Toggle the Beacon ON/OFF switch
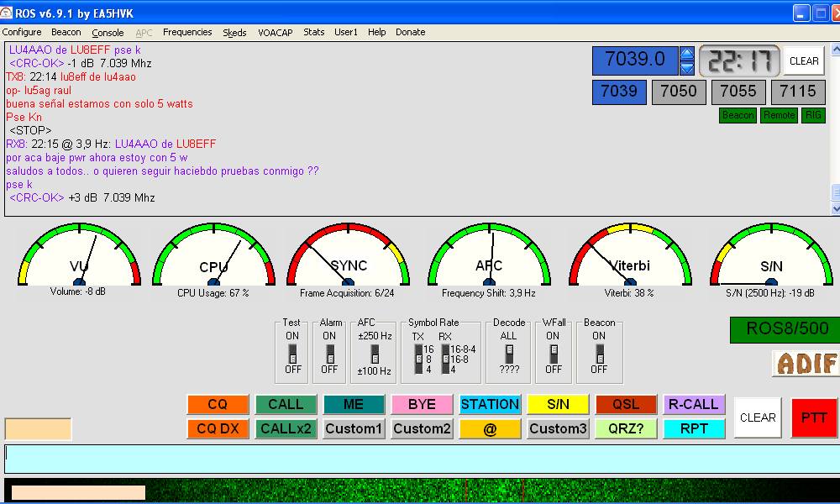Image resolution: width=840 pixels, height=504 pixels. (x=600, y=354)
